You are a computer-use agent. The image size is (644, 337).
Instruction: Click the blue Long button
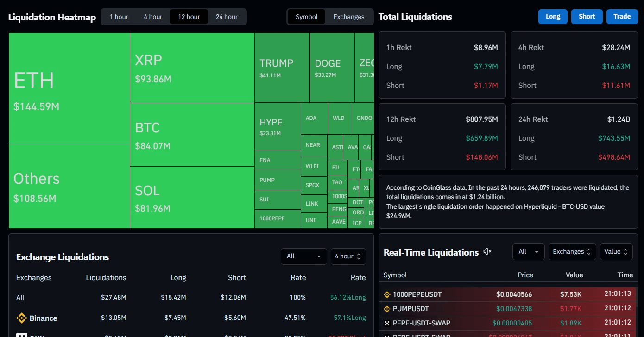pyautogui.click(x=553, y=17)
